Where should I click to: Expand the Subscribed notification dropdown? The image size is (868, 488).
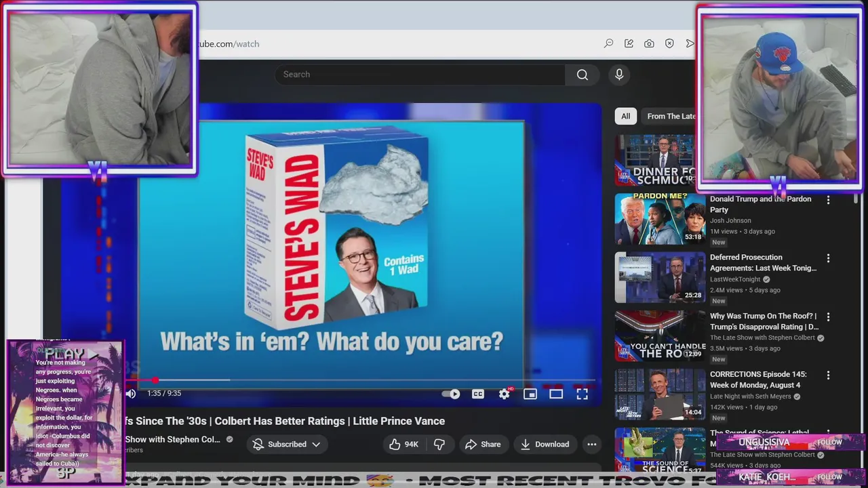288,445
